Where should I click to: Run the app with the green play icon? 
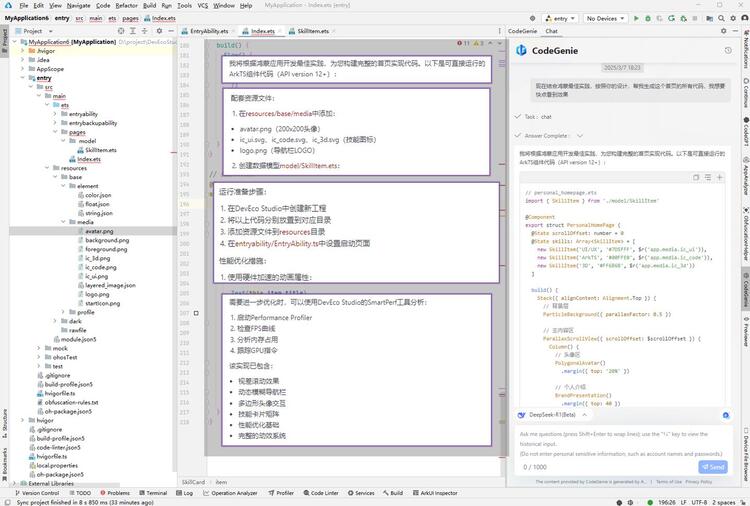click(x=636, y=18)
